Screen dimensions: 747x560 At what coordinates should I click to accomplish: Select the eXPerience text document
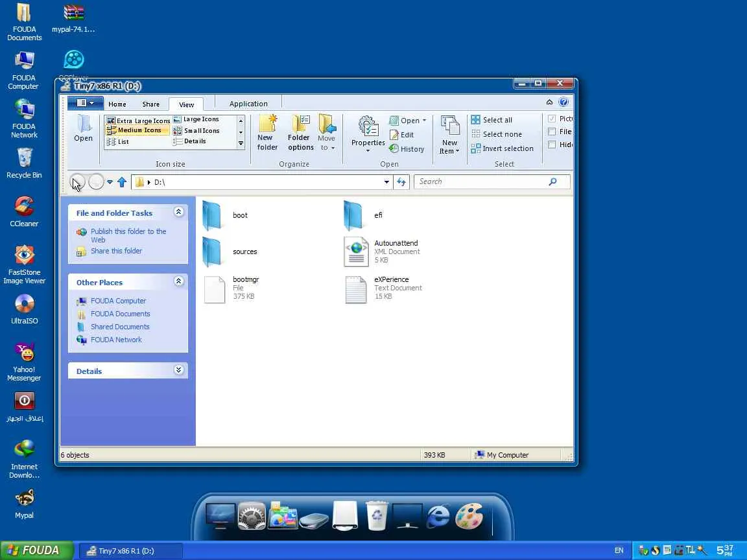click(383, 288)
